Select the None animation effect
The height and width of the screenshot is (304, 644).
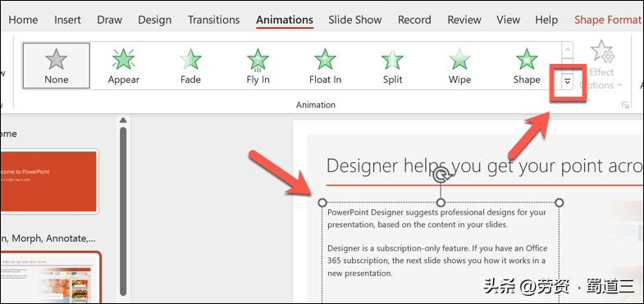click(x=57, y=66)
